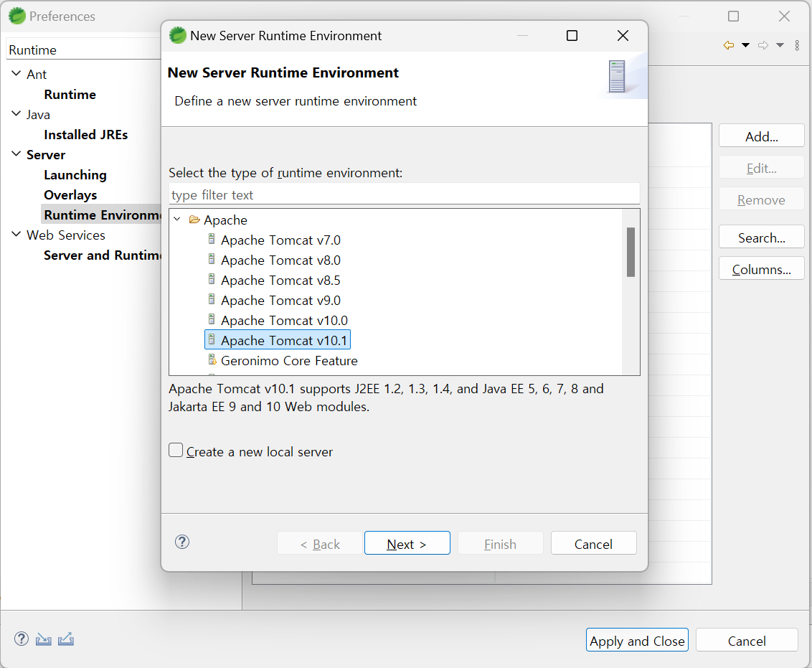Select Installed JREs in preferences tree
812x668 pixels.
click(86, 135)
